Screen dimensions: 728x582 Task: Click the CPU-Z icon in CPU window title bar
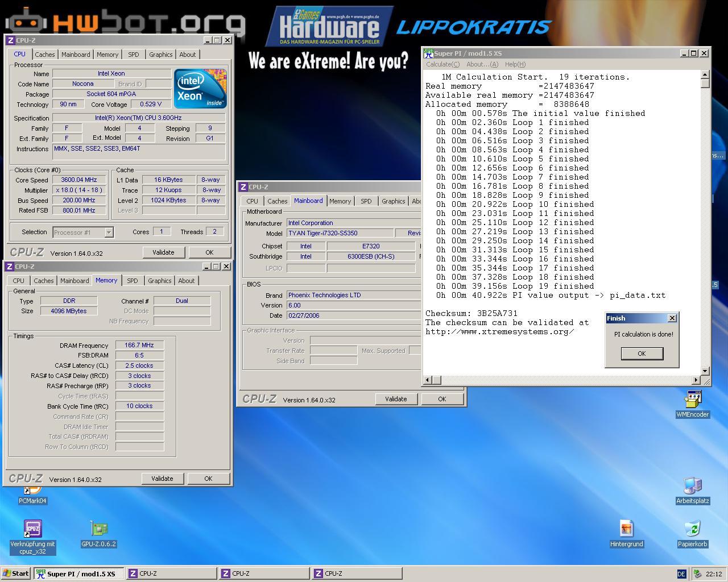(10, 40)
